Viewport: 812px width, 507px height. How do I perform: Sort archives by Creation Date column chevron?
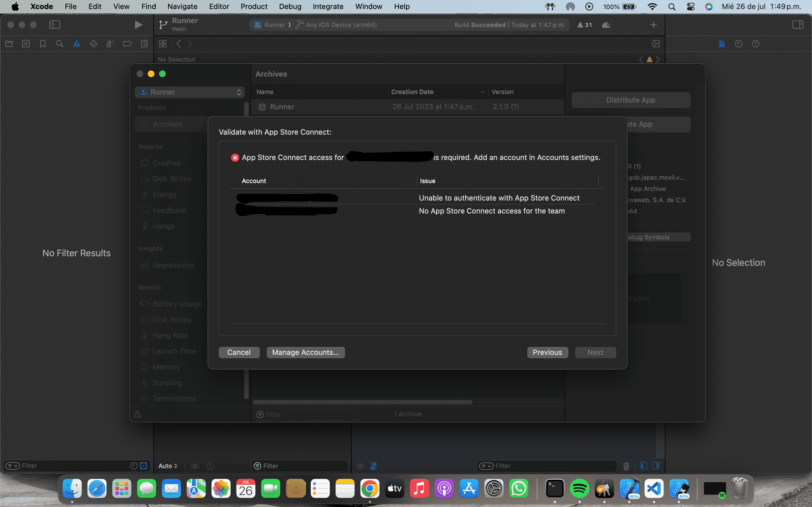click(482, 92)
